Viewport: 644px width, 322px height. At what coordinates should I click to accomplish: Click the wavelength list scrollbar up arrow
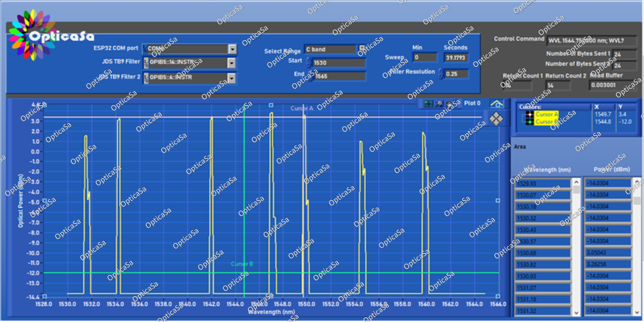576,182
